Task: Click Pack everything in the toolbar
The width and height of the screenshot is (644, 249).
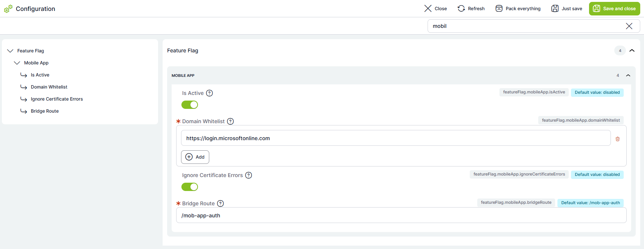Action: click(518, 9)
